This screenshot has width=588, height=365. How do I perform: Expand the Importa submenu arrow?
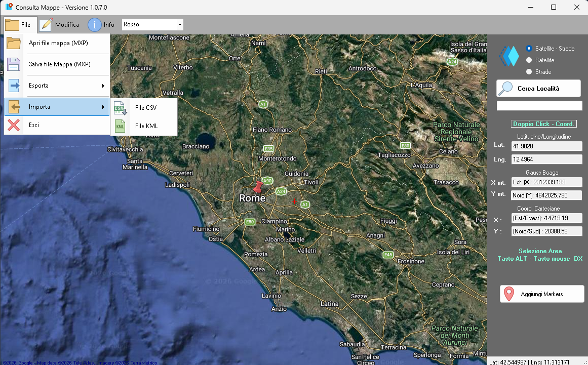pyautogui.click(x=103, y=107)
